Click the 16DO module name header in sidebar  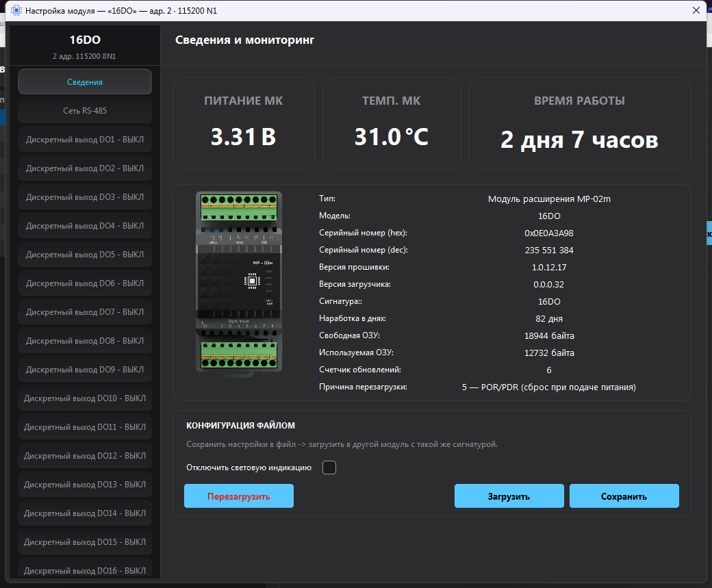coord(85,40)
